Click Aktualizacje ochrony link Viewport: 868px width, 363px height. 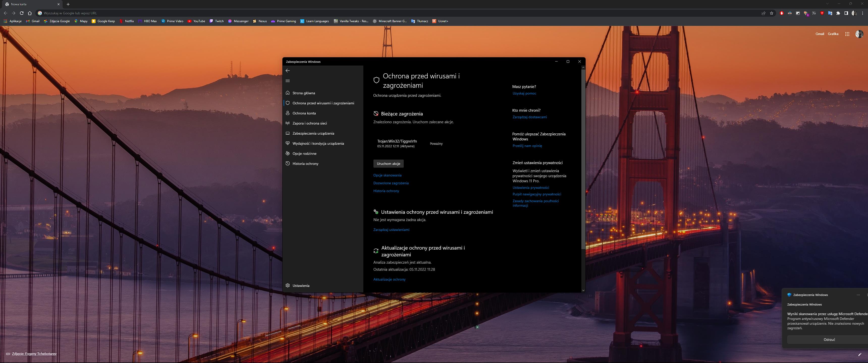click(389, 280)
